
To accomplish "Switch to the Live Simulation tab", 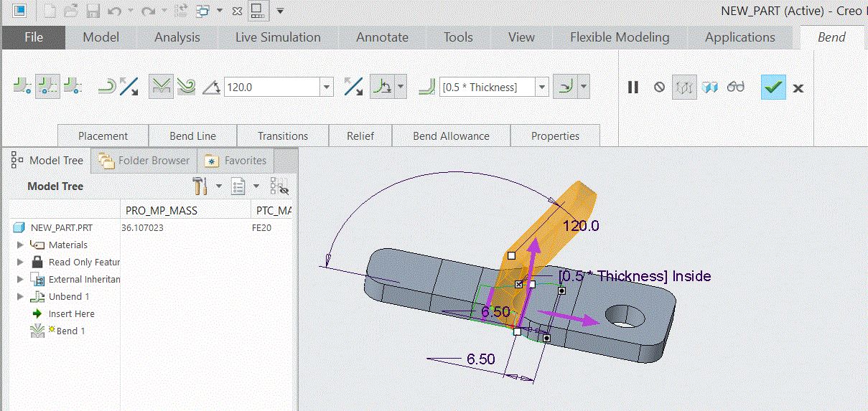I will point(278,37).
